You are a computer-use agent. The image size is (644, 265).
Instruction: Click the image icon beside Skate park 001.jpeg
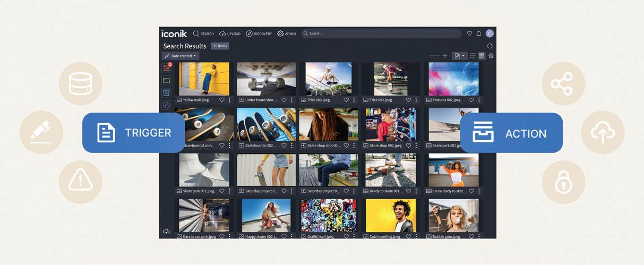pyautogui.click(x=179, y=191)
